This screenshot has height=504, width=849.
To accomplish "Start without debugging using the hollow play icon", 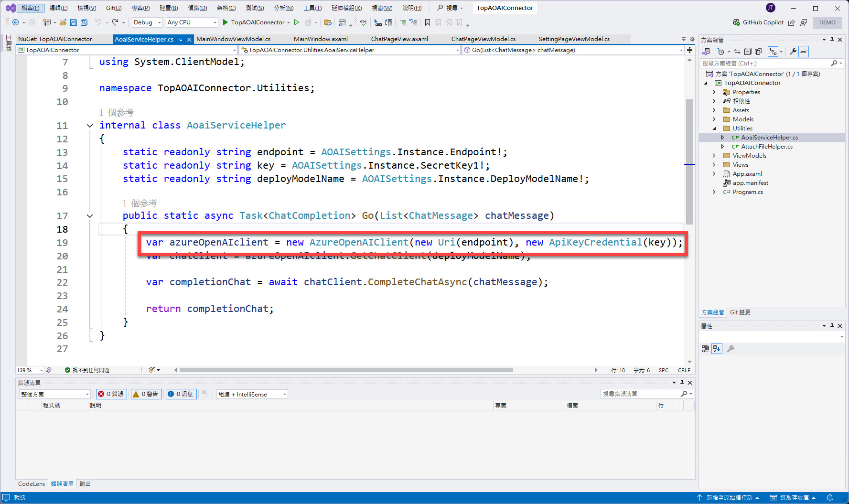I will [x=297, y=22].
